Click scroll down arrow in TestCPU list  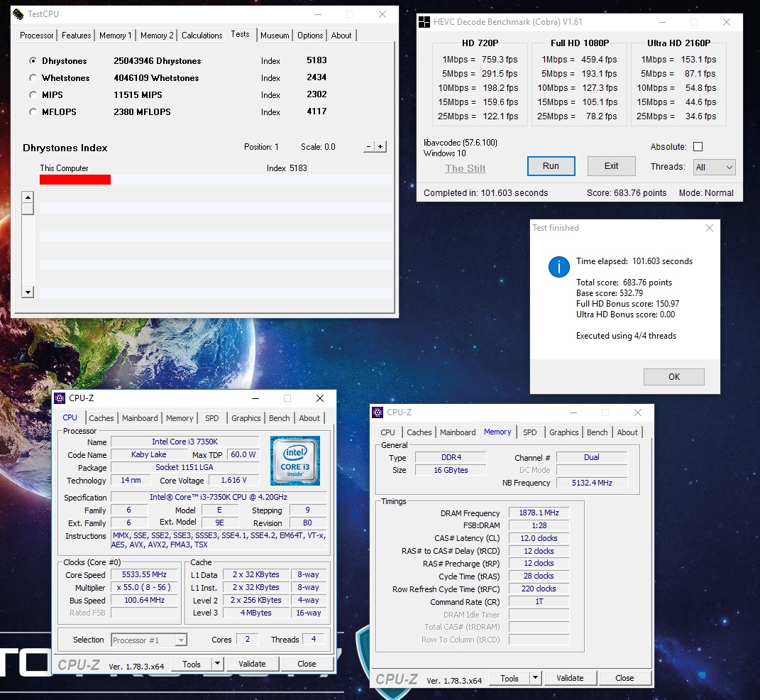tap(28, 292)
